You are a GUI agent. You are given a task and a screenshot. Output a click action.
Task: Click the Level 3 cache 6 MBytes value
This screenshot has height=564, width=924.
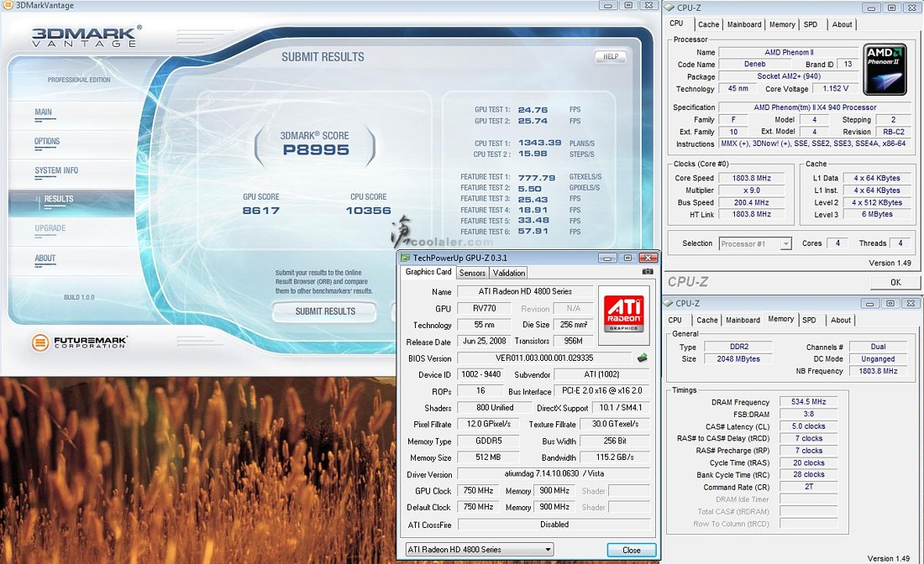click(x=877, y=214)
